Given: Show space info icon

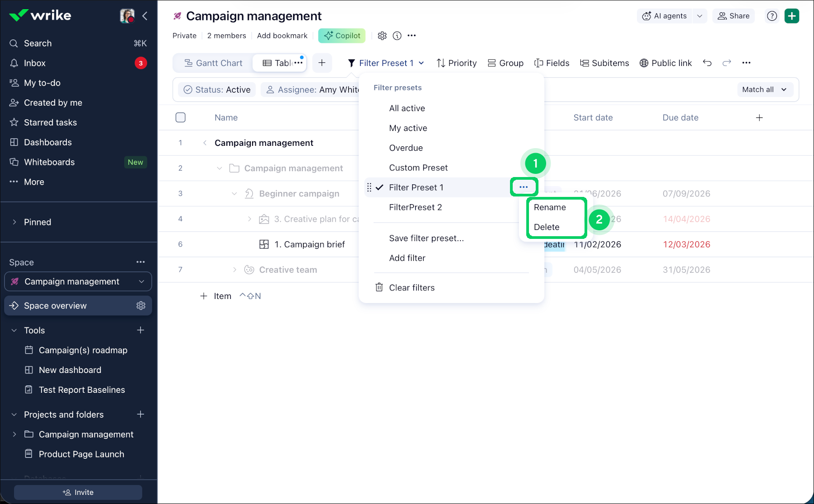Looking at the screenshot, I should tap(397, 36).
